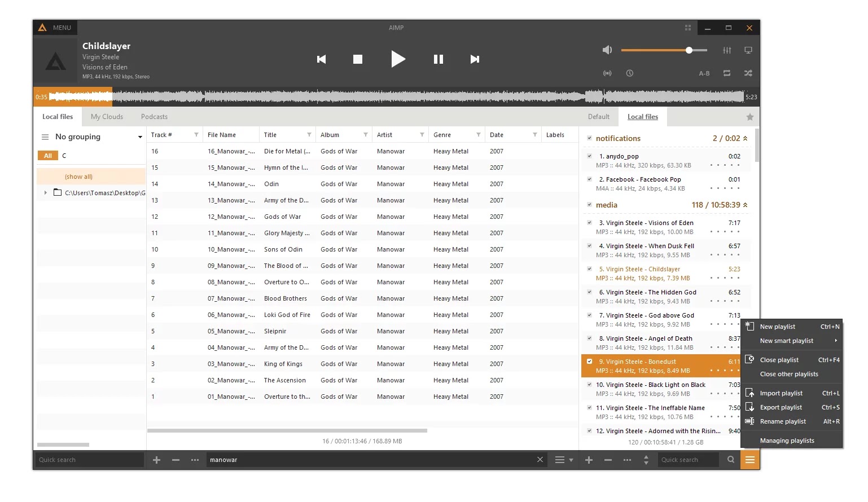The image size is (868, 502).
Task: Open the No grouping dropdown arrow
Action: point(140,137)
